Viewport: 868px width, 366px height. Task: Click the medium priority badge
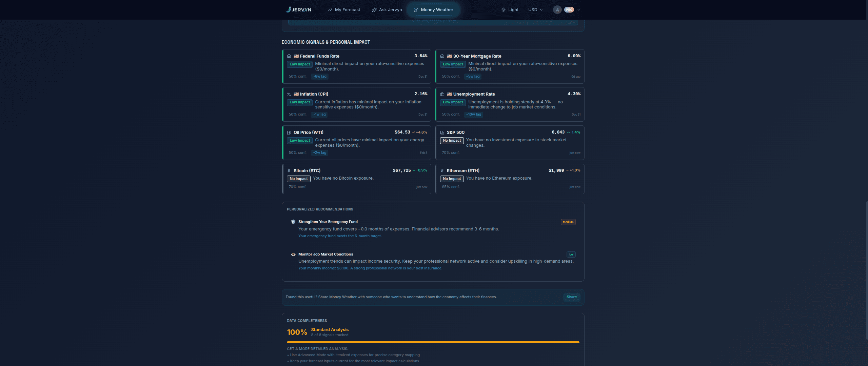pos(568,222)
